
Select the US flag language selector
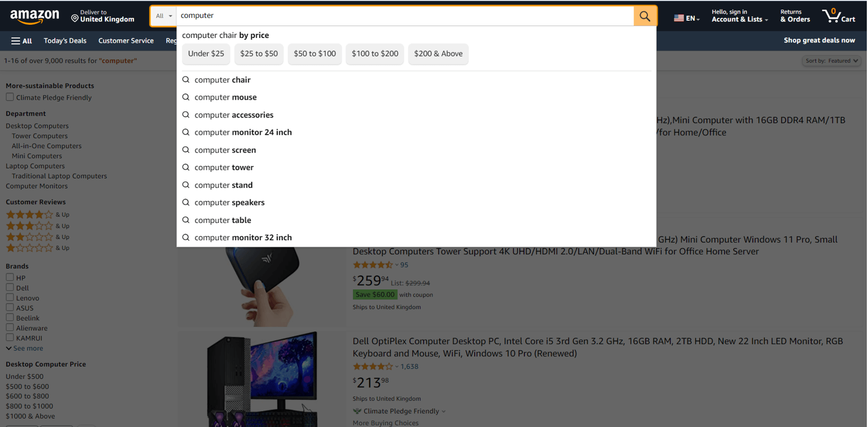tap(686, 18)
